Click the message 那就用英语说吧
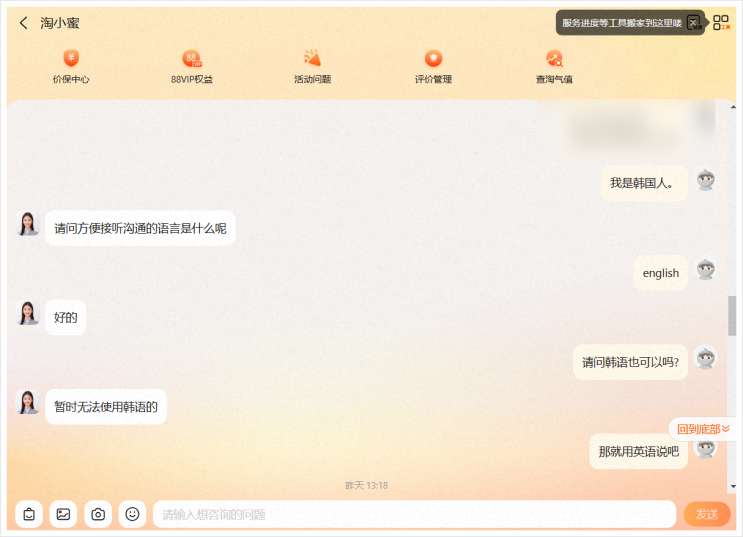This screenshot has height=537, width=743. click(x=638, y=452)
